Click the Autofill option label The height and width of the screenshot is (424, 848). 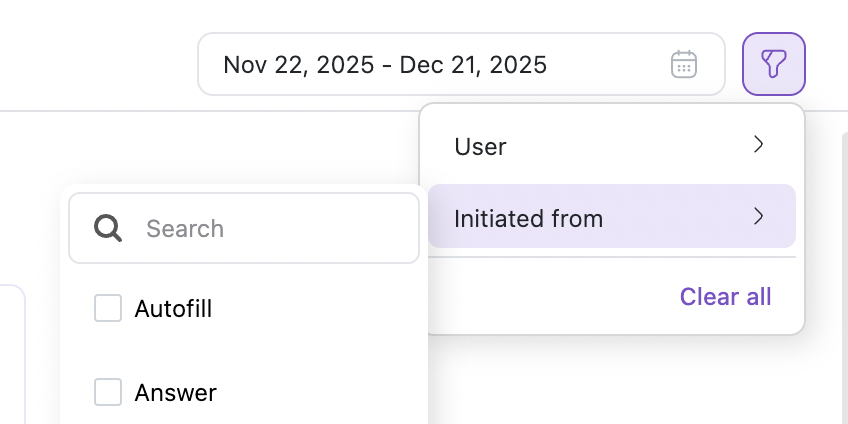pos(173,309)
